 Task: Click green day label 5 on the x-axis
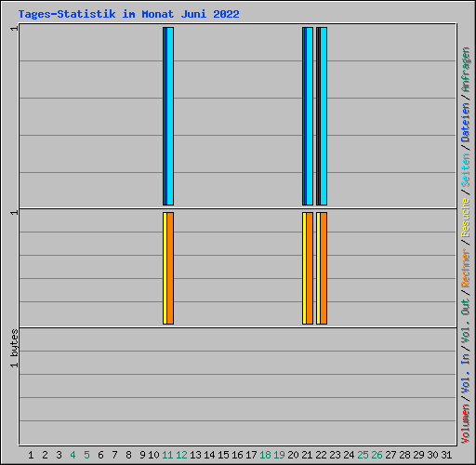86,455
